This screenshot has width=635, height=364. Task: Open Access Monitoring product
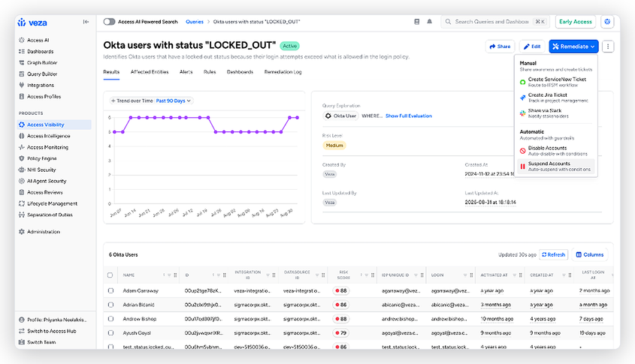[x=48, y=147]
